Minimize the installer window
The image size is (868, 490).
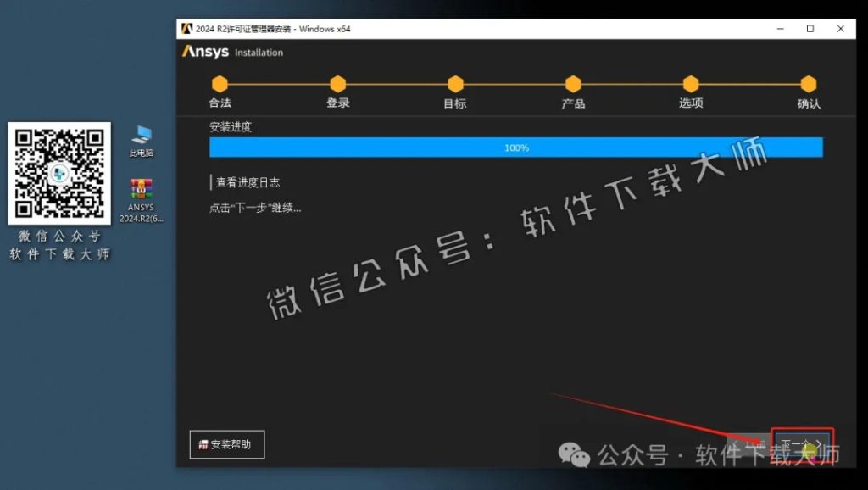pos(779,28)
